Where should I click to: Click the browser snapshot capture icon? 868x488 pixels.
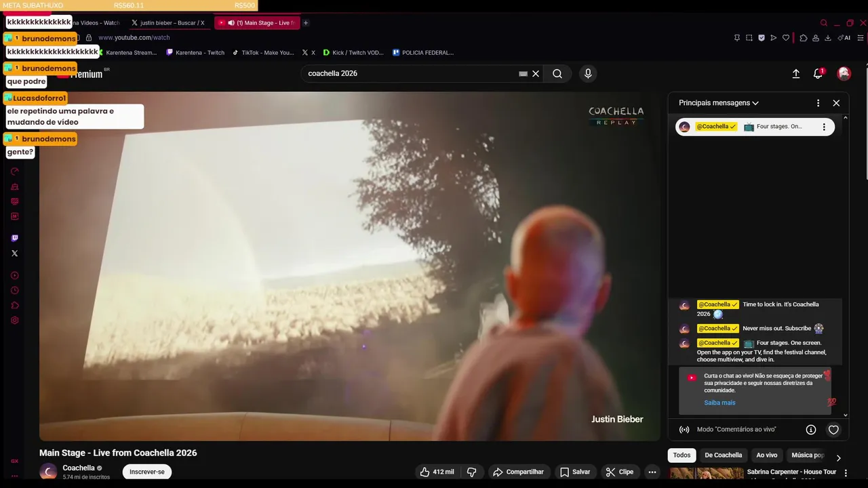tap(749, 38)
